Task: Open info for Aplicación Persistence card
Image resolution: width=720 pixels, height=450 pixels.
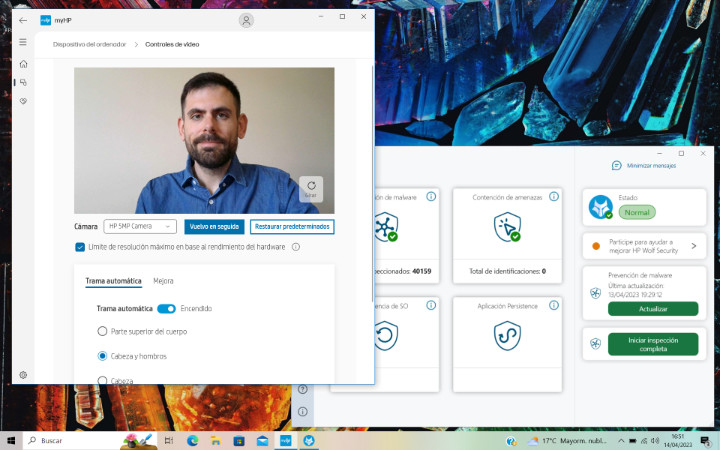Action: (x=554, y=305)
